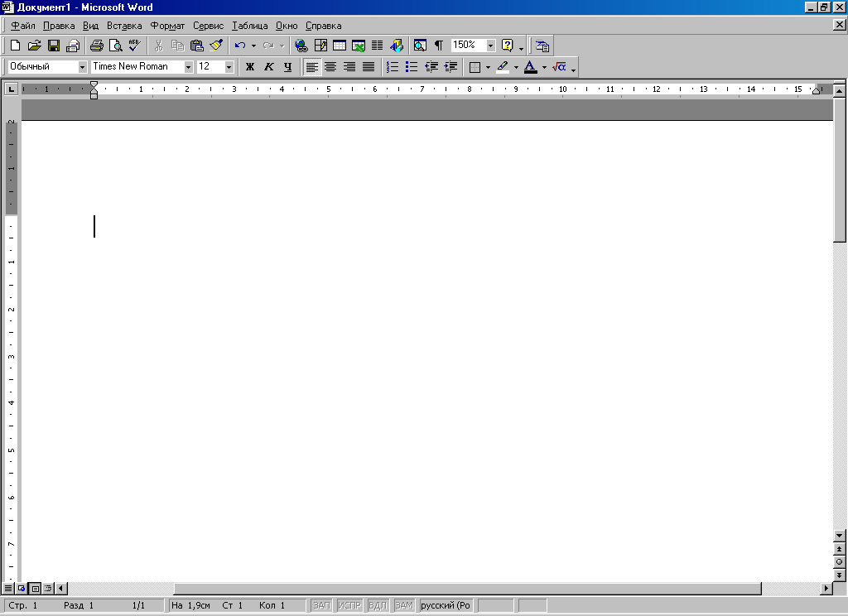848x616 pixels.
Task: Open the document map
Action: [420, 46]
